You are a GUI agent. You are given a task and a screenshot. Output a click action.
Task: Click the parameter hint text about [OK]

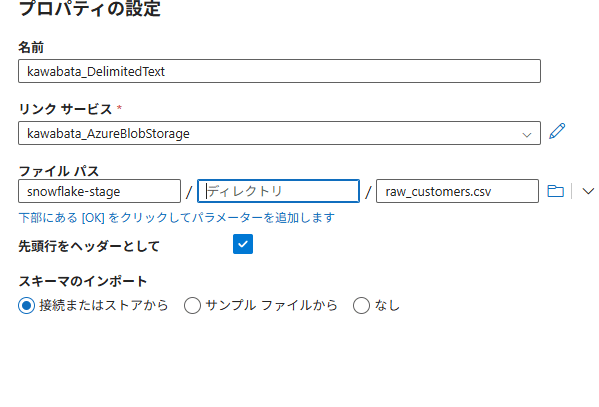[176, 217]
